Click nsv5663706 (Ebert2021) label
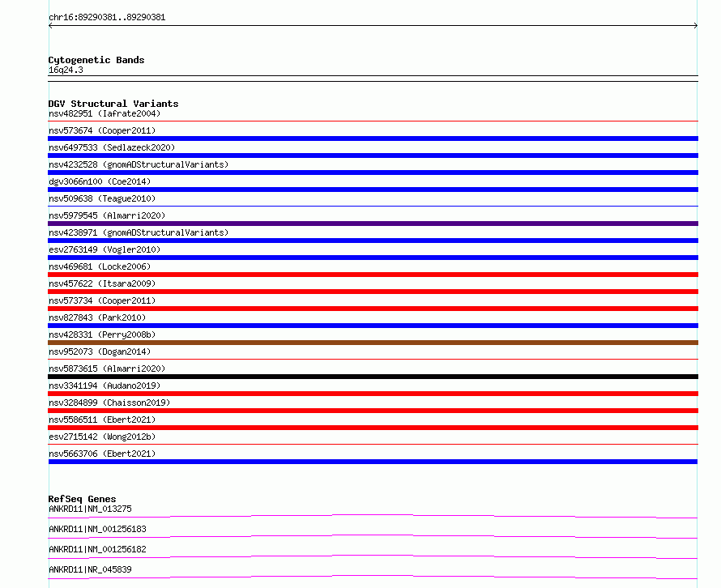 (x=102, y=454)
